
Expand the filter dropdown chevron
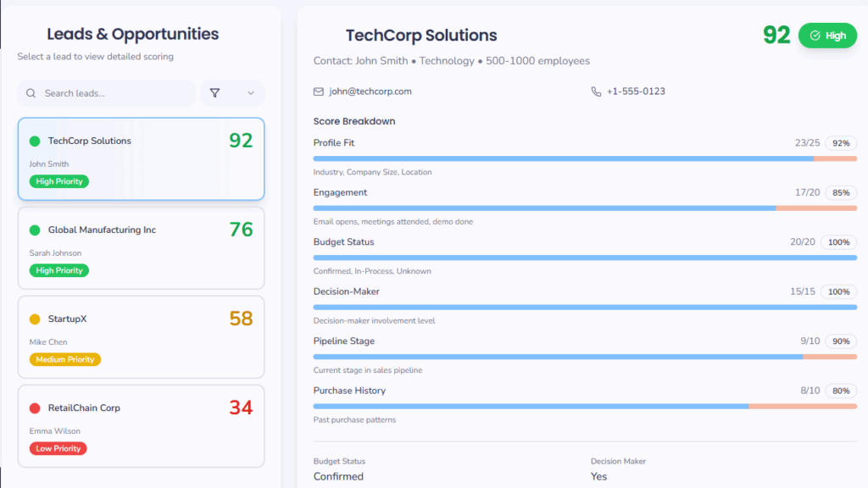(250, 93)
